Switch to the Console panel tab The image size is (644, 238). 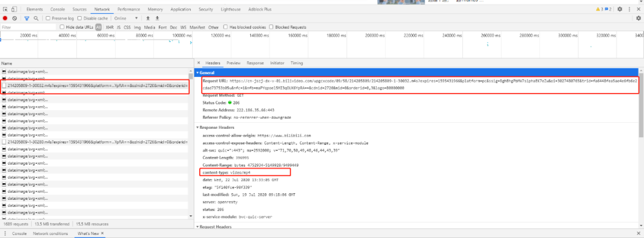(x=57, y=9)
